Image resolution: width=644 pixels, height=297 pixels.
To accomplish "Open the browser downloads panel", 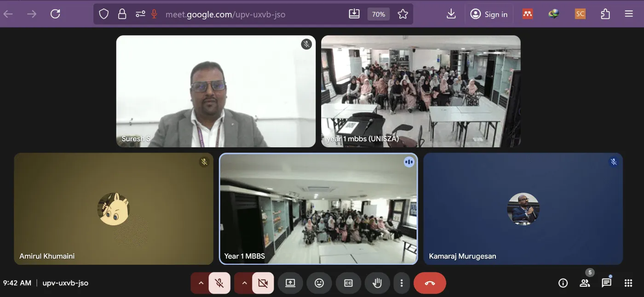I will [x=451, y=14].
